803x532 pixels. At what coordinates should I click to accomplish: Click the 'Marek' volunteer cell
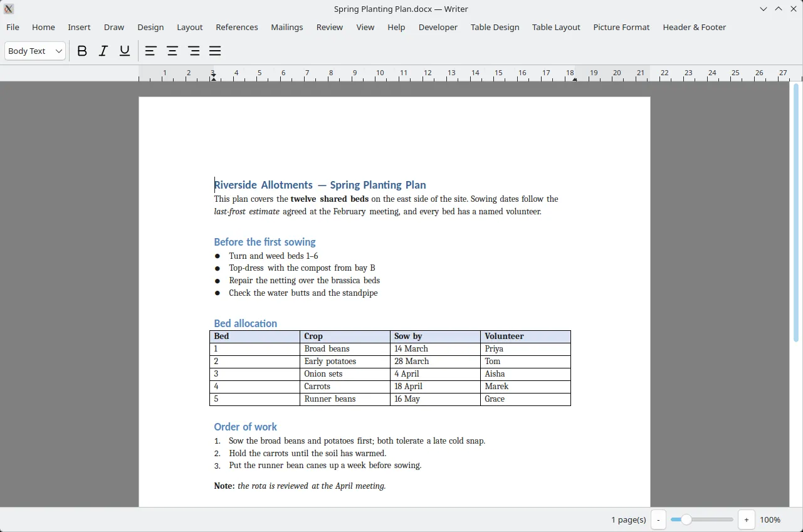[525, 387]
